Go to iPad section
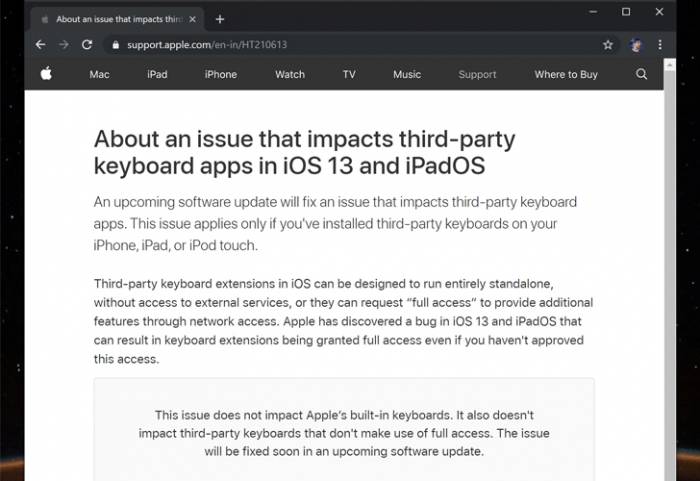 (157, 74)
